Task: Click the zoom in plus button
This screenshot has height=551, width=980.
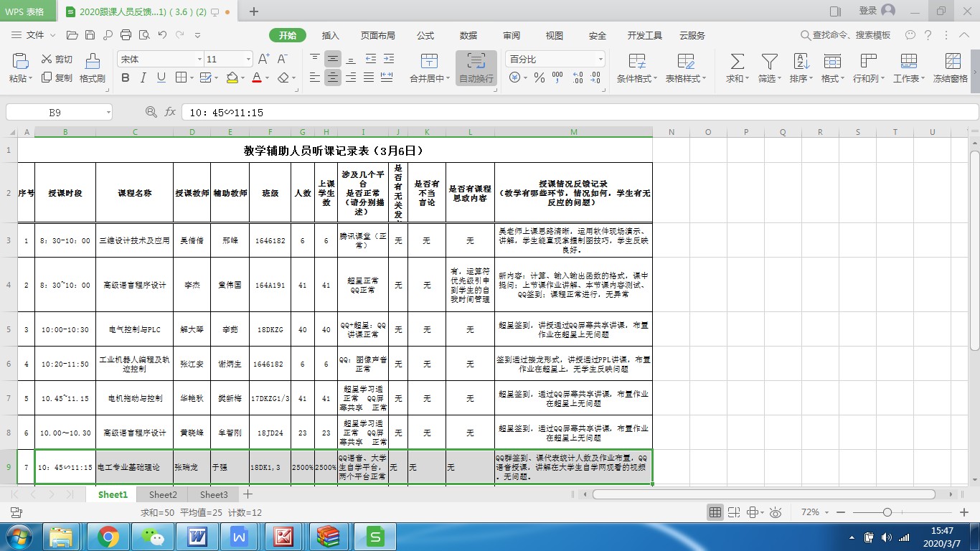Action: [964, 512]
